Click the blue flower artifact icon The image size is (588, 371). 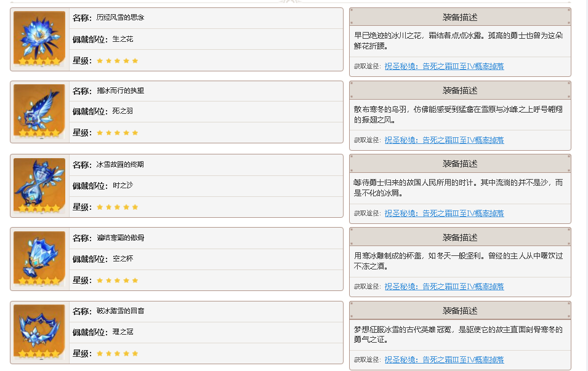tap(39, 39)
